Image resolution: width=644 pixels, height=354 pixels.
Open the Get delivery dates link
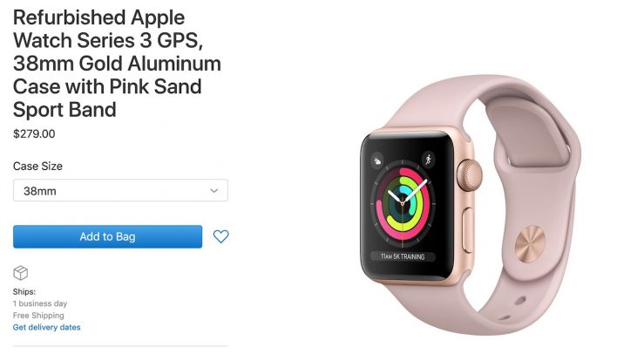[47, 327]
